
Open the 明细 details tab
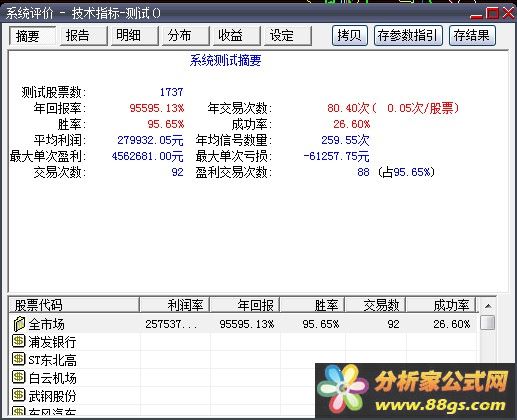pyautogui.click(x=135, y=36)
